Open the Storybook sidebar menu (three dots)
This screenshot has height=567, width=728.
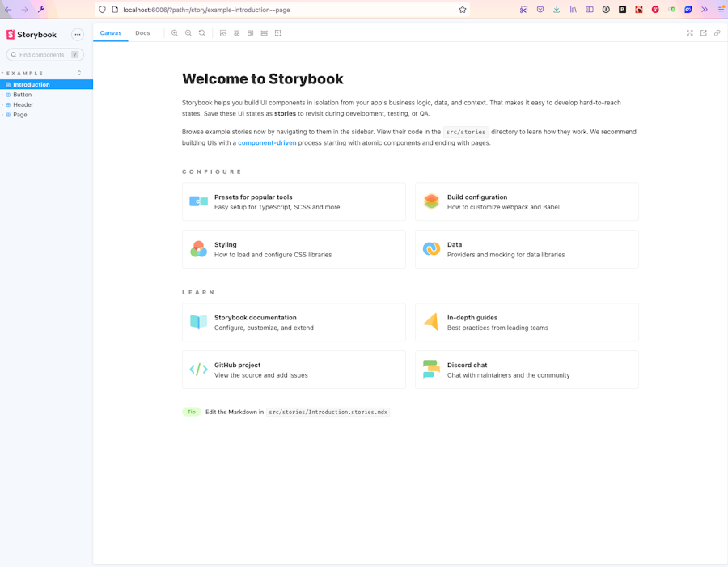coord(78,34)
